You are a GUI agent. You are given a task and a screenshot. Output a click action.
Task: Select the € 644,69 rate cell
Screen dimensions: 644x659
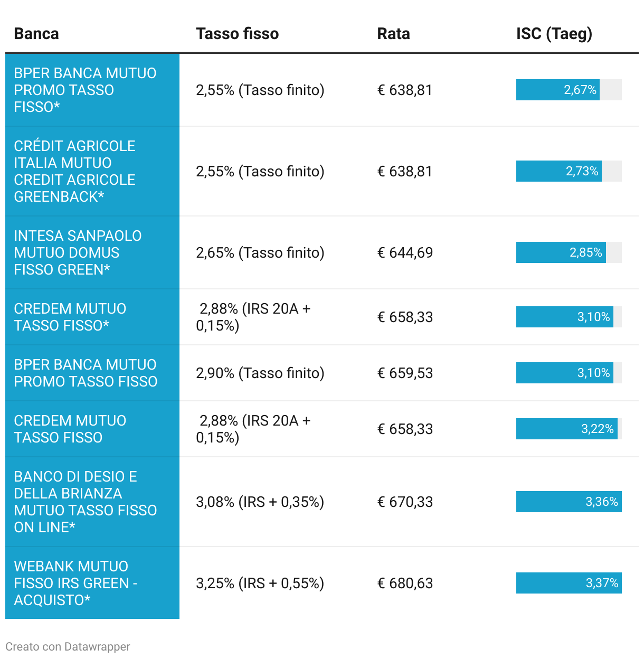(405, 252)
